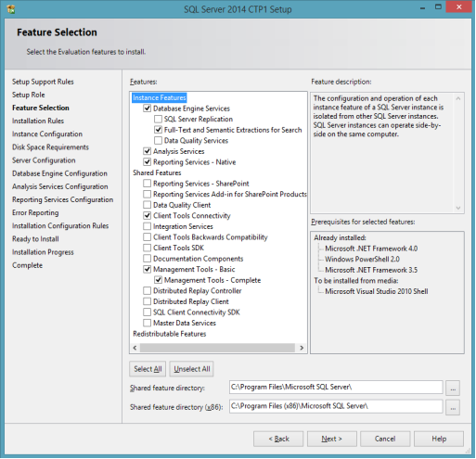The image size is (476, 459).
Task: Select the Instance Features tree node
Action: click(x=160, y=97)
